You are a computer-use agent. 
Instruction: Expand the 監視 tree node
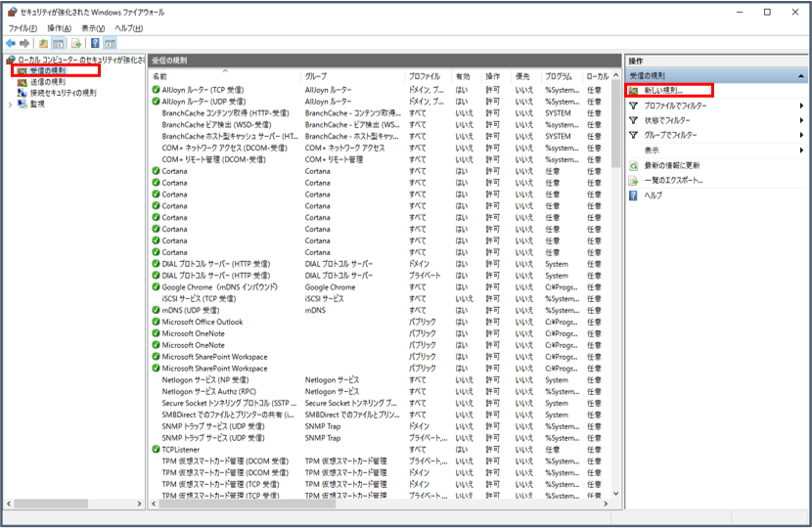coord(10,104)
